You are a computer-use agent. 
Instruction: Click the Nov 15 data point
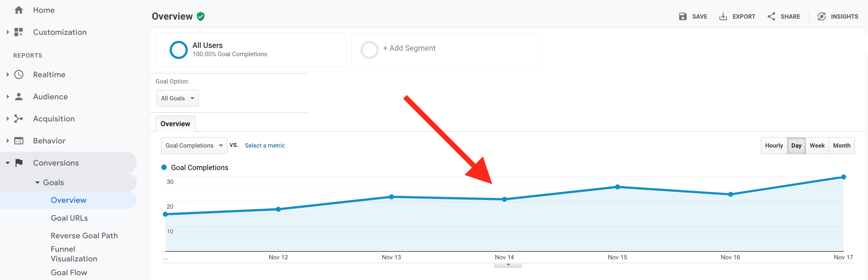coord(618,187)
